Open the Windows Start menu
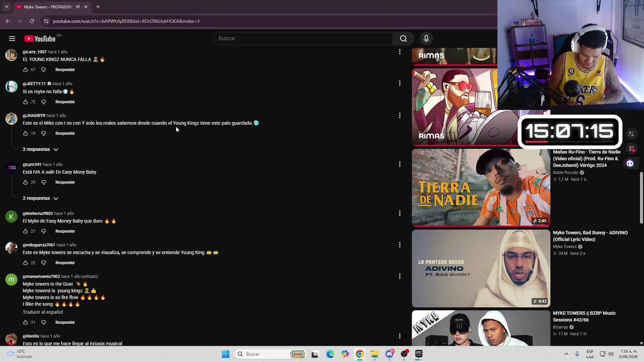Screen dimensions: 644x362 [225, 354]
